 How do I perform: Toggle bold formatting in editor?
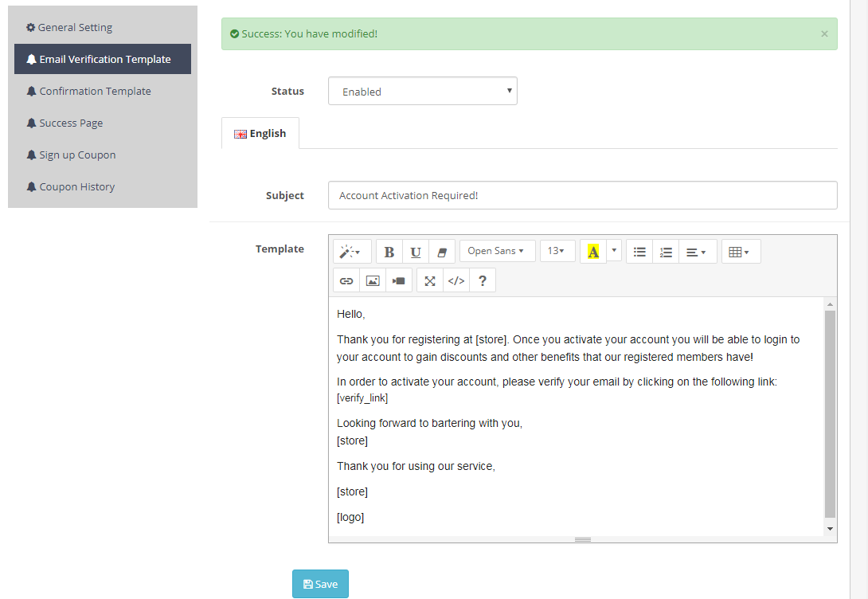(x=389, y=252)
